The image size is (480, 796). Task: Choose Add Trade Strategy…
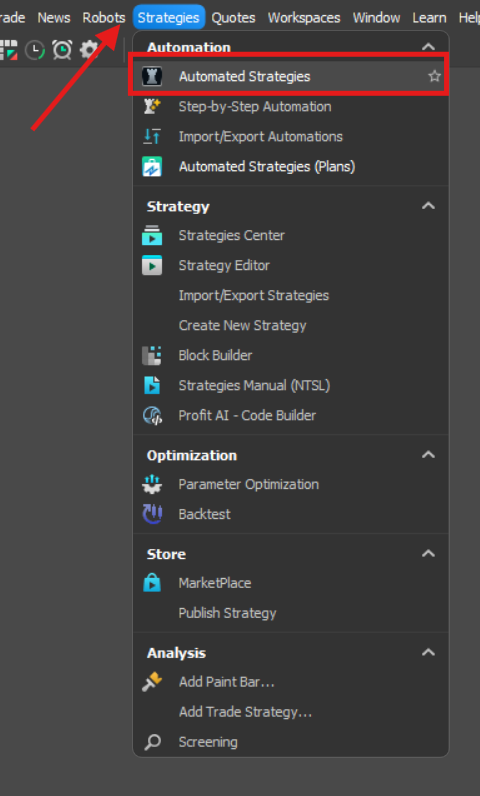(x=291, y=712)
